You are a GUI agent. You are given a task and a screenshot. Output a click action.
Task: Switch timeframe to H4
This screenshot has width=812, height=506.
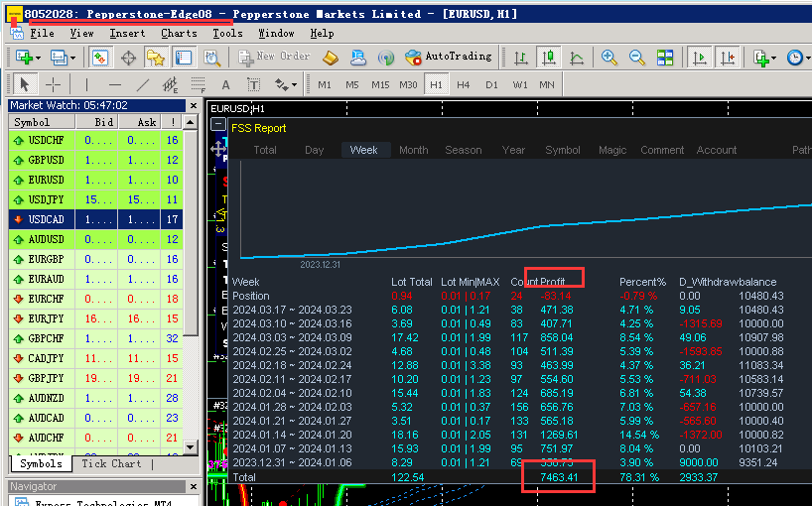(x=464, y=84)
